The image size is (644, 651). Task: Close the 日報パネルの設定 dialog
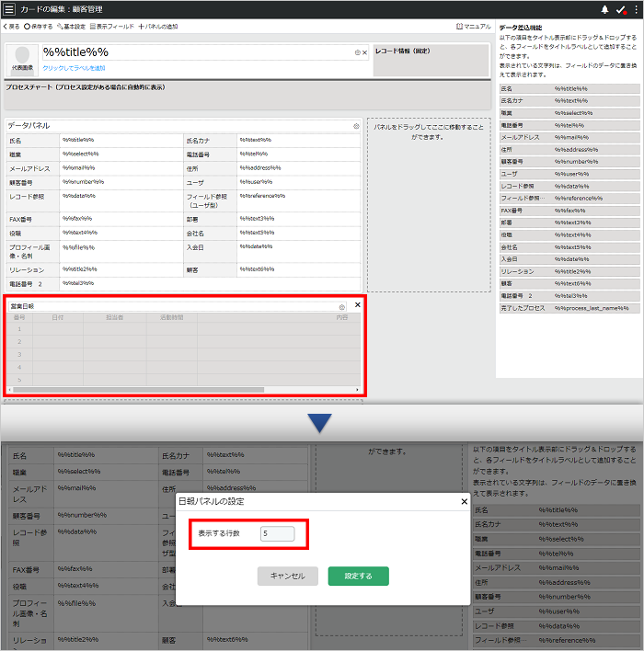[464, 502]
